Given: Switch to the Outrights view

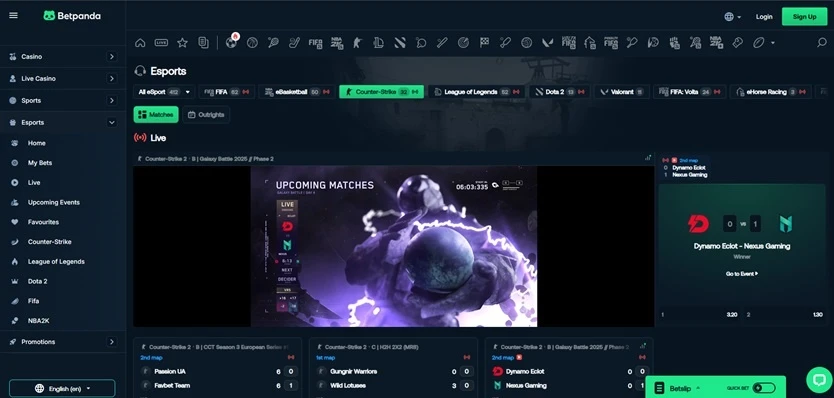Looking at the screenshot, I should tap(206, 114).
